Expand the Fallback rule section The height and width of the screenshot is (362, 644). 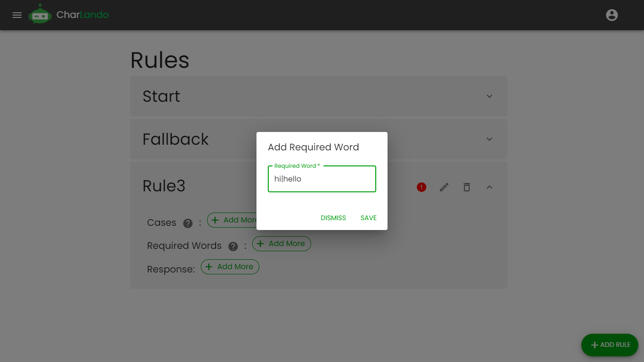tap(489, 139)
